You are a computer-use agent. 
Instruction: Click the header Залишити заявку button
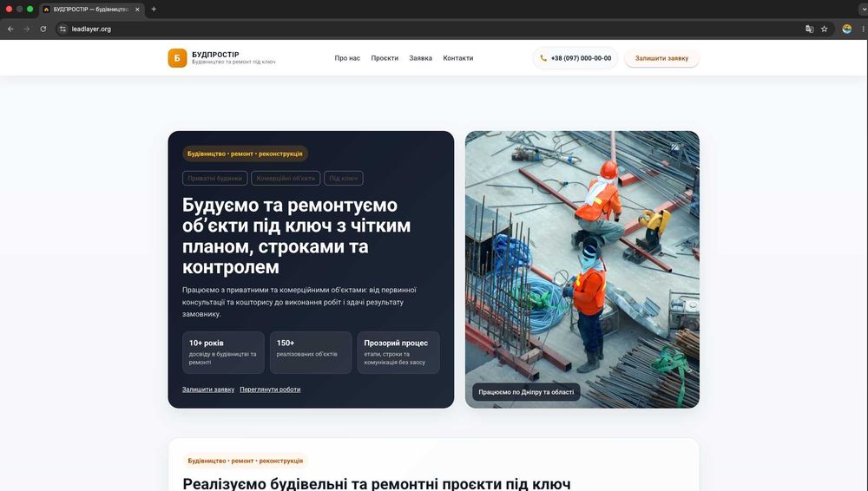[x=661, y=58]
